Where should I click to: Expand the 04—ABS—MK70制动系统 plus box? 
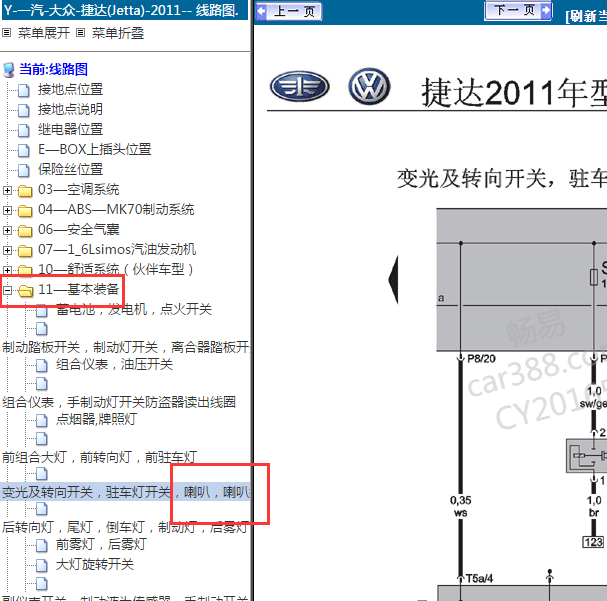point(7,210)
